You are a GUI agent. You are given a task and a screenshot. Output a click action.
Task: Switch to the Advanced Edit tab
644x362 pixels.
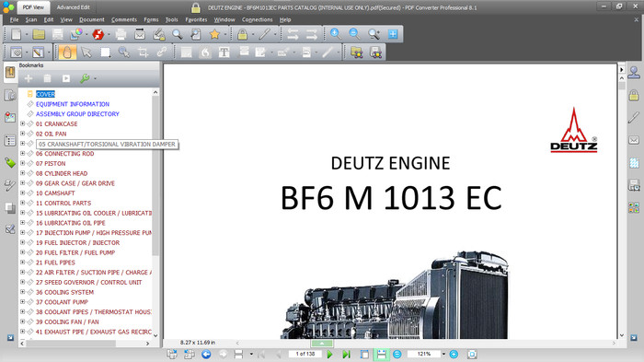point(74,7)
